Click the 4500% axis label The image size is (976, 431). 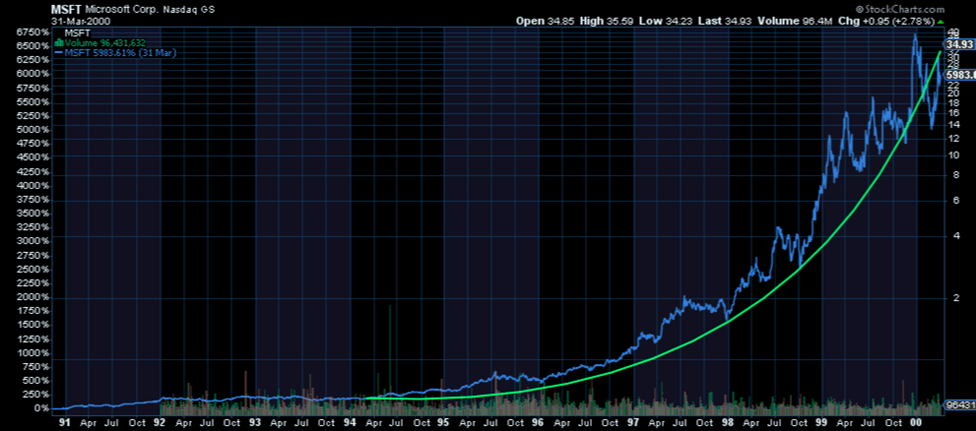(x=33, y=158)
